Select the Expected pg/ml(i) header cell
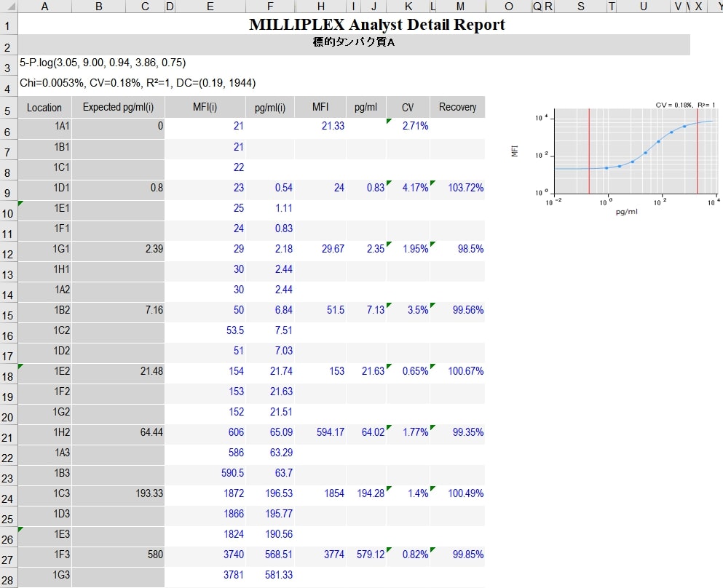This screenshot has height=588, width=723. pyautogui.click(x=118, y=107)
